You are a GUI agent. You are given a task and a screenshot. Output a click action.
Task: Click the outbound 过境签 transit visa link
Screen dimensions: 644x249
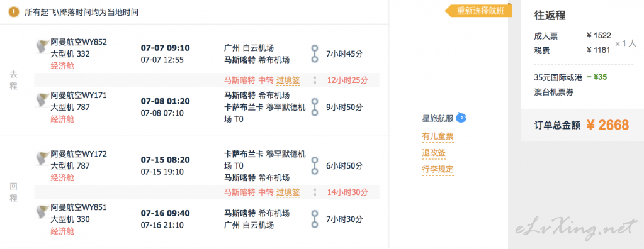288,80
